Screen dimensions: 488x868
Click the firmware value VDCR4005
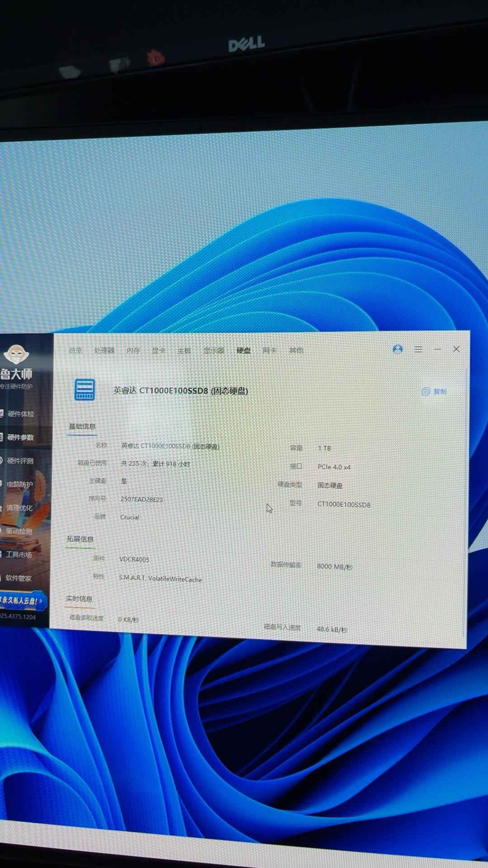(x=134, y=559)
